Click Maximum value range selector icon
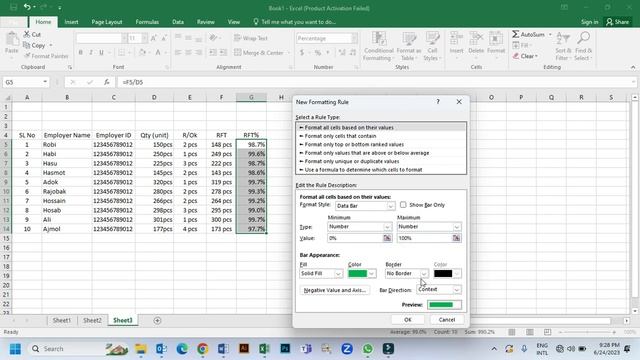Screen dimensions: 640x360 pos(456,238)
